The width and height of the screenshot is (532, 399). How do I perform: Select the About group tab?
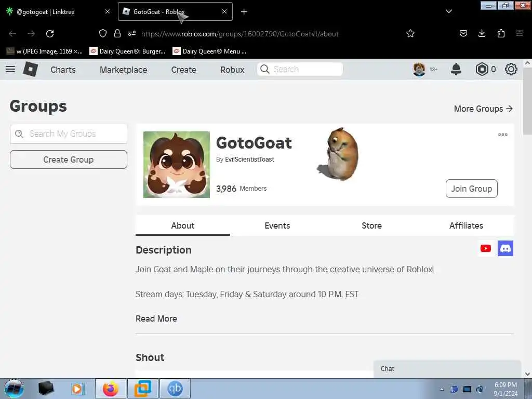(183, 225)
